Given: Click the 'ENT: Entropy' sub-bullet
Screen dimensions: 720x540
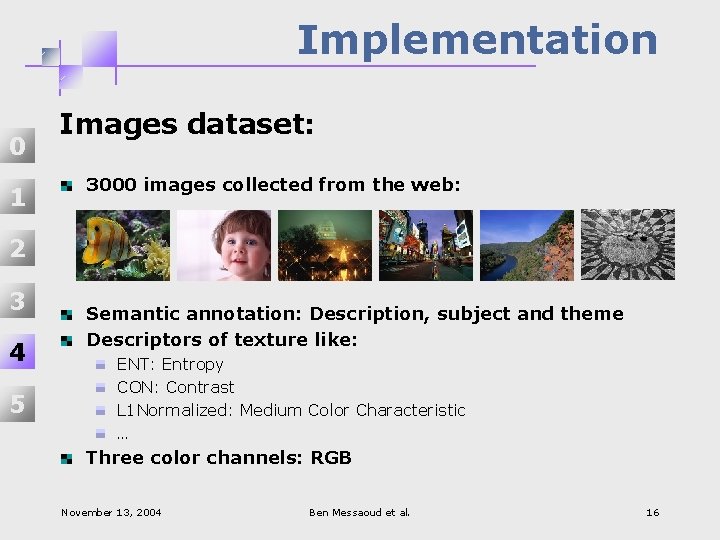Looking at the screenshot, I should [x=170, y=365].
